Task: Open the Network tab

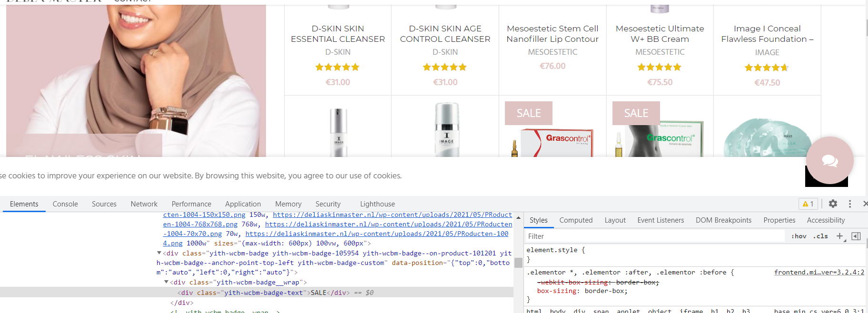Action: [x=144, y=204]
